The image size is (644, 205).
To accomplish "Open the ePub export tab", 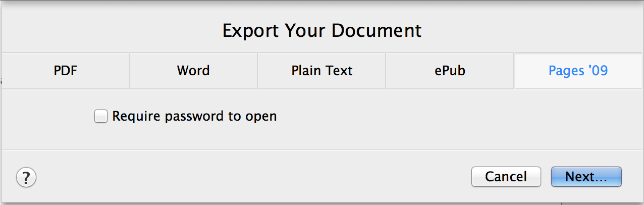I will pos(450,71).
